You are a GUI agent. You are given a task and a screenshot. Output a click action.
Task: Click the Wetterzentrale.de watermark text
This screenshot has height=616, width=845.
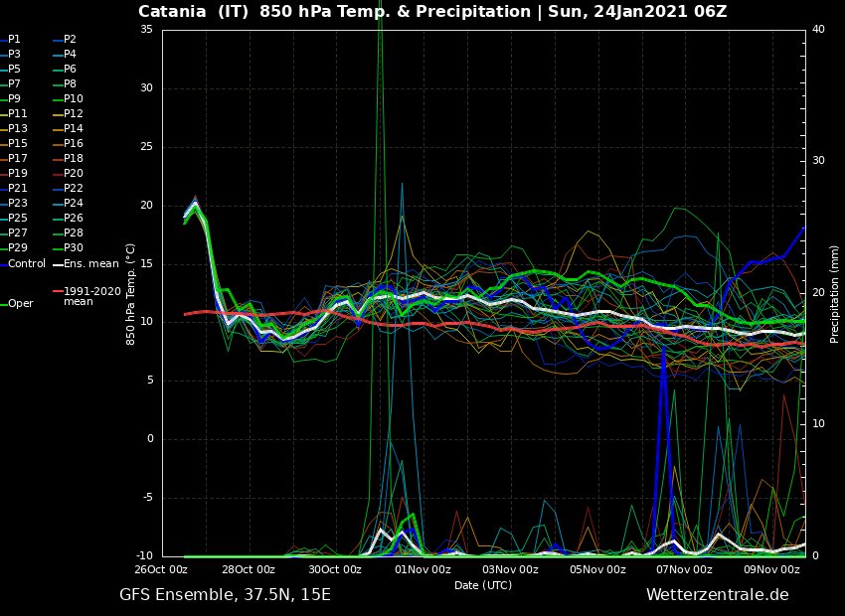tap(717, 595)
